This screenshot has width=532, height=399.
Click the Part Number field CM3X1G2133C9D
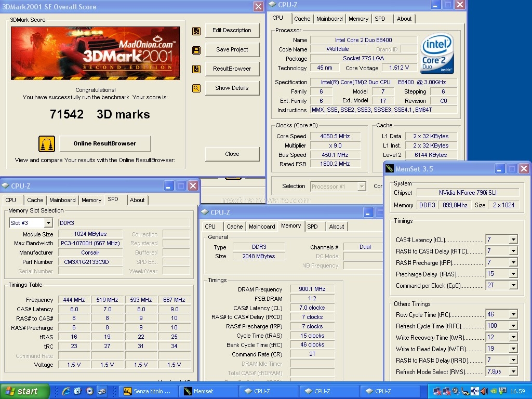[x=90, y=262]
